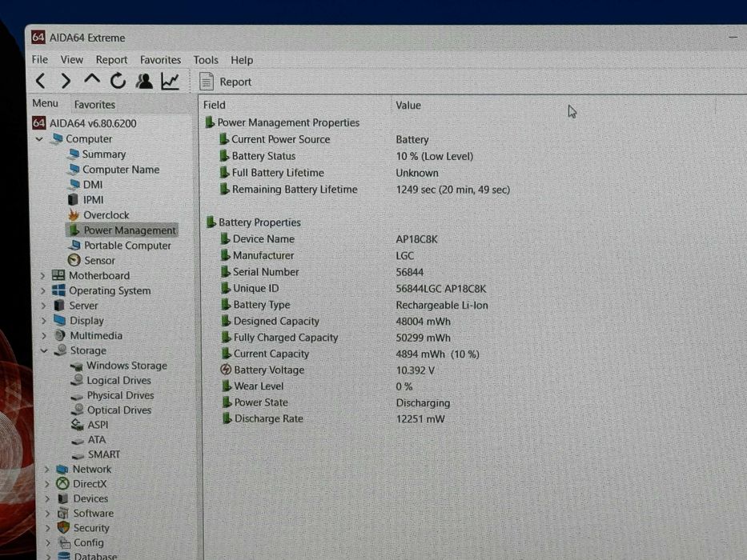Select the Config tree item
This screenshot has width=747, height=560.
[x=81, y=543]
